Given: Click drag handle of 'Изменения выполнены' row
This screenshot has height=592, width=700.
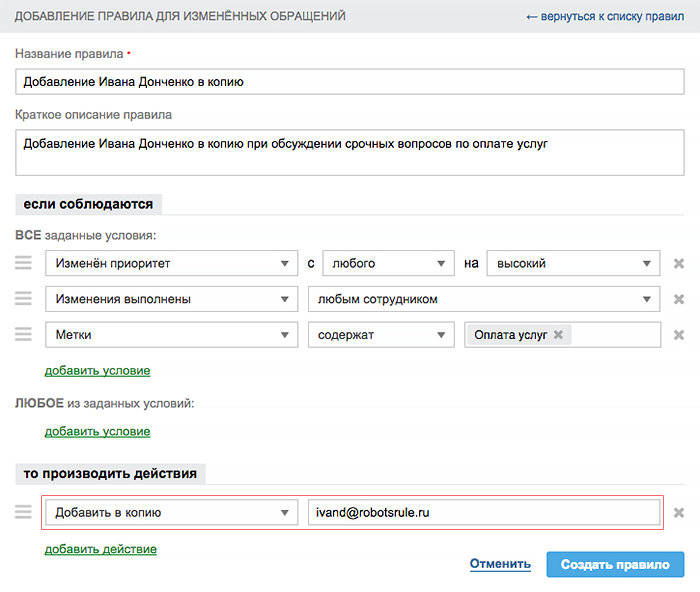Looking at the screenshot, I should tap(23, 299).
